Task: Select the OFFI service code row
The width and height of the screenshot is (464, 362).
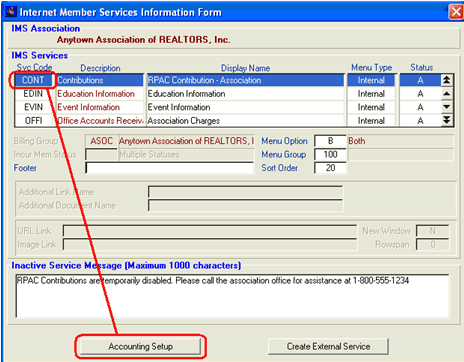Action: (x=33, y=120)
